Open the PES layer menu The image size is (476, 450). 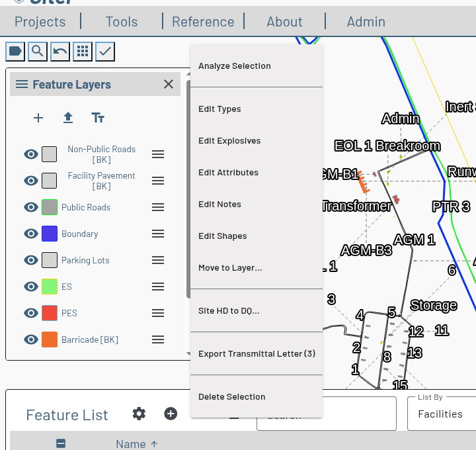point(158,313)
